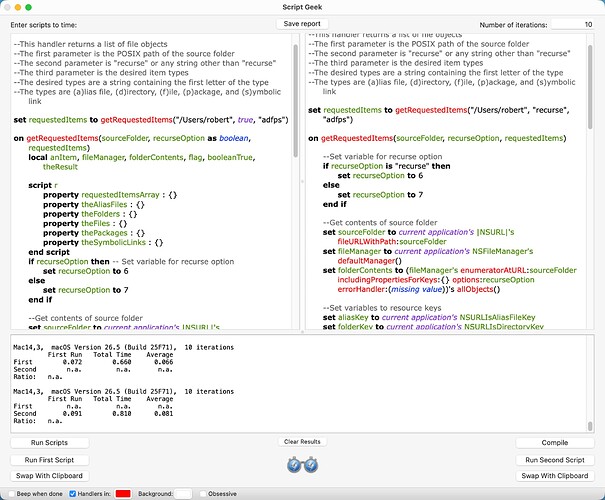The height and width of the screenshot is (500, 605).
Task: Click 'script r' line in left script
Action: pos(43,185)
